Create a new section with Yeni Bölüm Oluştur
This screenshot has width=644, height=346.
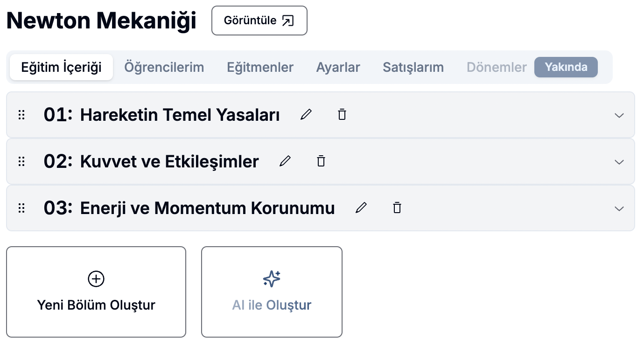coord(96,292)
